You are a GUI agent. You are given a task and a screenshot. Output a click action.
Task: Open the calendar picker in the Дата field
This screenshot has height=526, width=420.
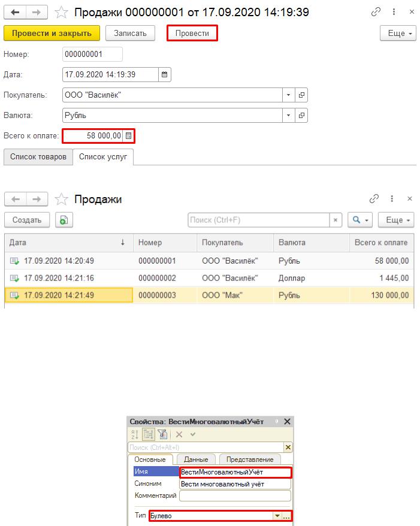(x=165, y=74)
